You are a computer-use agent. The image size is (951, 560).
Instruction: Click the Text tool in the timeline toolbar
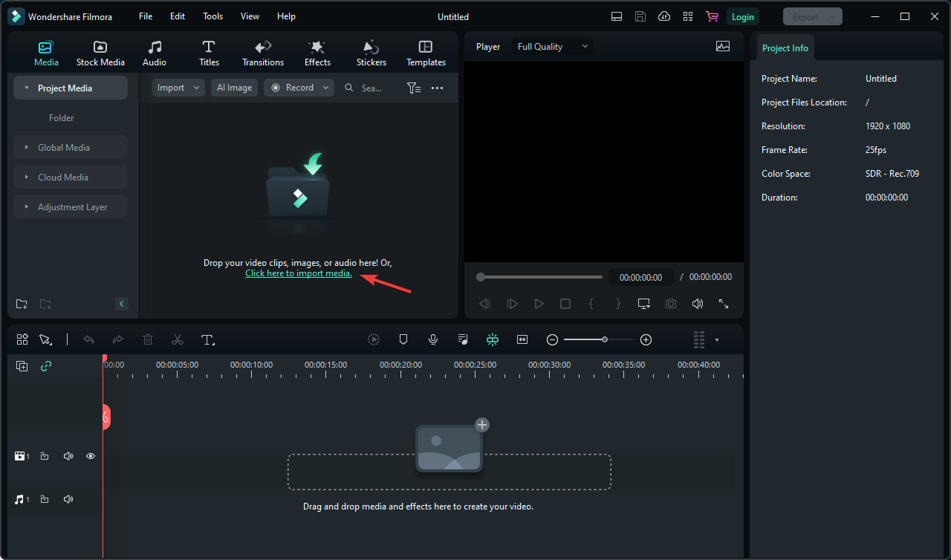tap(208, 339)
